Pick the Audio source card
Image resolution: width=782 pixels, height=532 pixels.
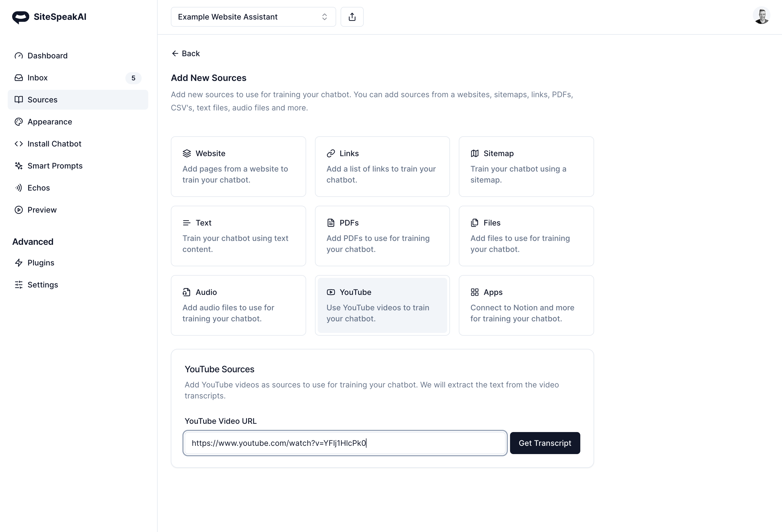(x=238, y=305)
